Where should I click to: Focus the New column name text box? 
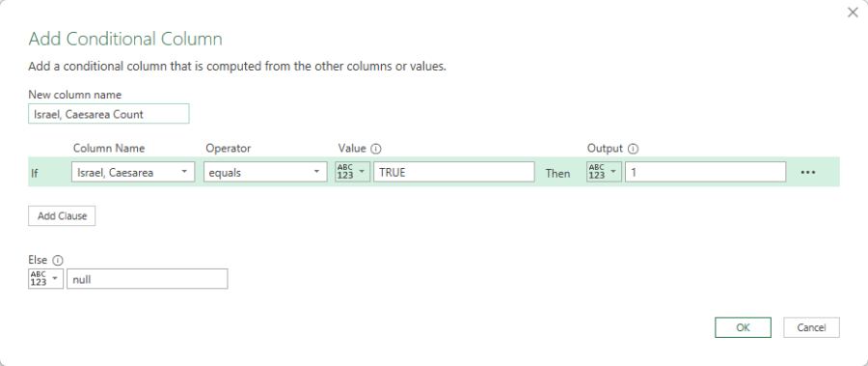click(x=108, y=114)
